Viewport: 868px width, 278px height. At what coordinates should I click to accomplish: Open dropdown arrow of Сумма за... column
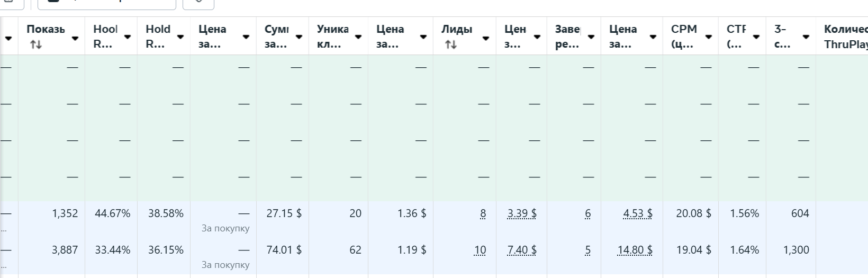click(x=299, y=37)
